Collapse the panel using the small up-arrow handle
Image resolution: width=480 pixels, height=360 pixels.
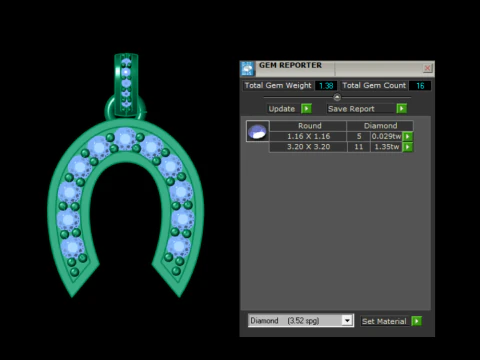tap(337, 97)
